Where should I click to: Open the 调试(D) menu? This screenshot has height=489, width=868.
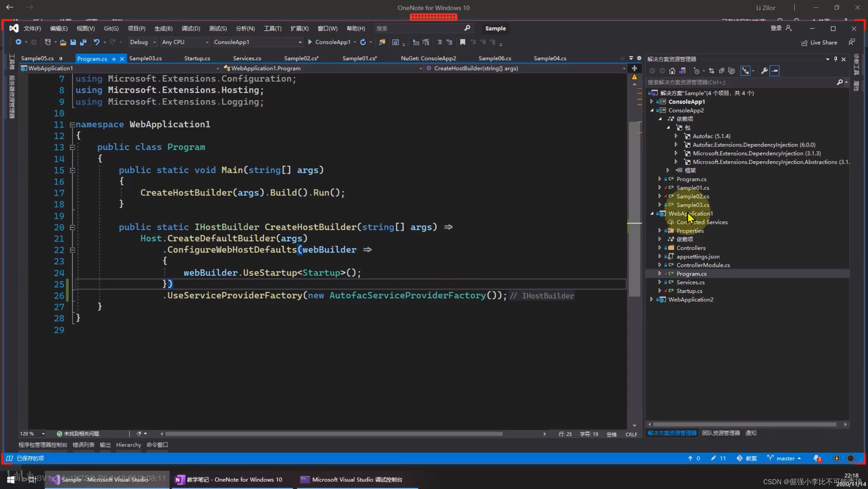190,28
